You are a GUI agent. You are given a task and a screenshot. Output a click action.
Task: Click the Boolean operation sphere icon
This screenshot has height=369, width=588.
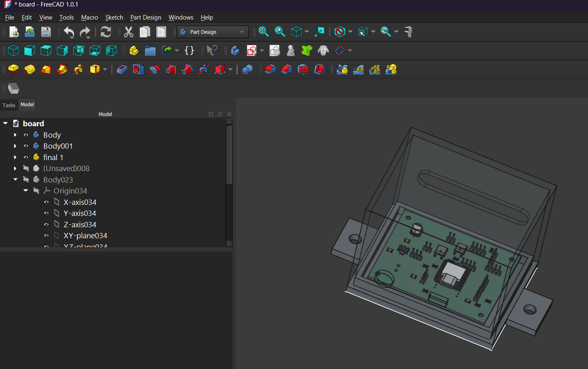pyautogui.click(x=247, y=70)
